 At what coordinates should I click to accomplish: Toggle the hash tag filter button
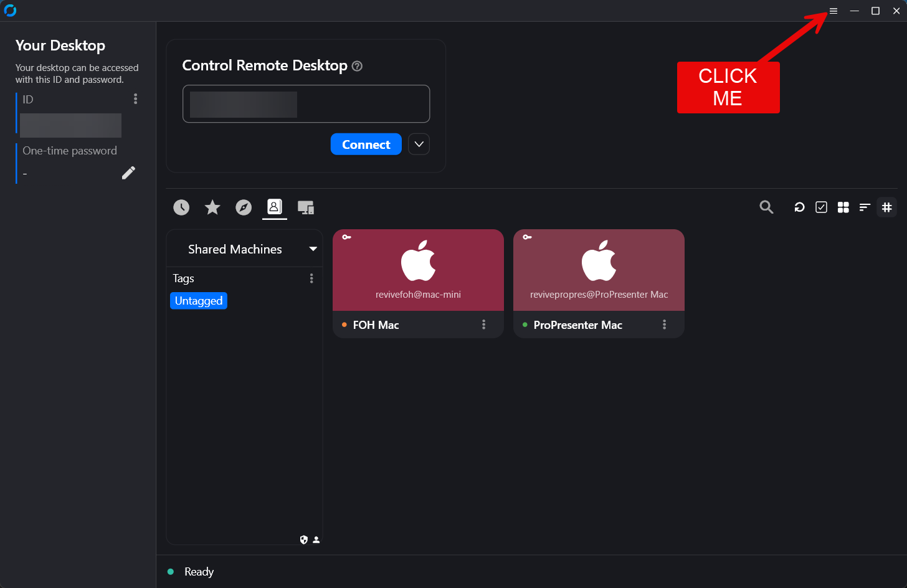(886, 207)
